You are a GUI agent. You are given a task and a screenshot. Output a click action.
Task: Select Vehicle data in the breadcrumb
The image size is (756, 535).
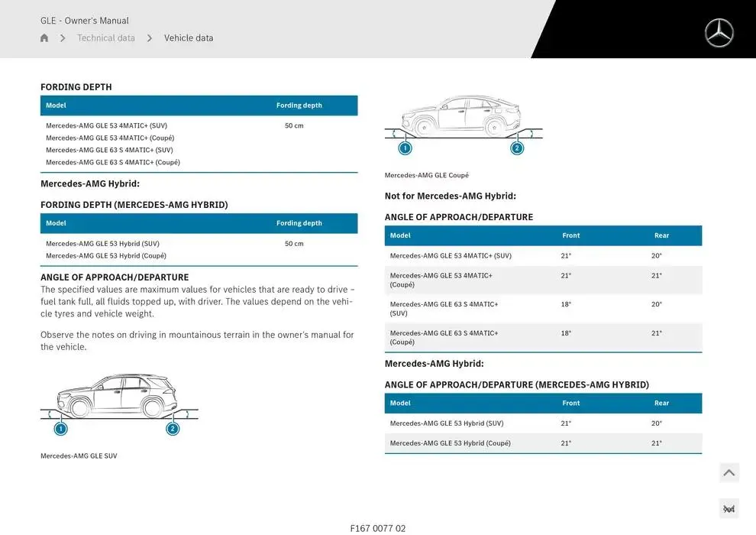click(x=189, y=37)
